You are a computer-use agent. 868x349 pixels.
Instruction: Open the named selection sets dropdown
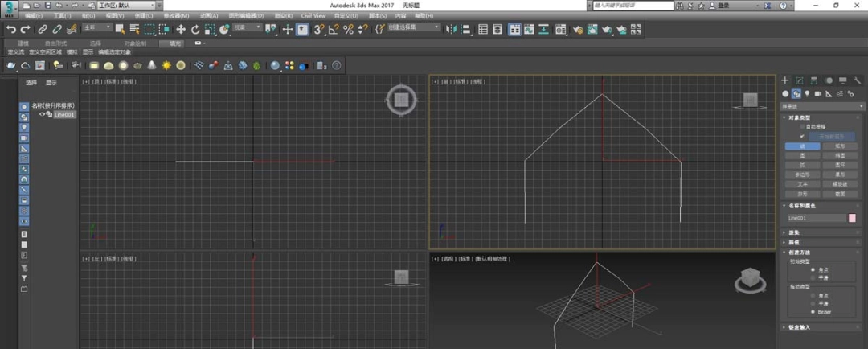click(x=414, y=27)
